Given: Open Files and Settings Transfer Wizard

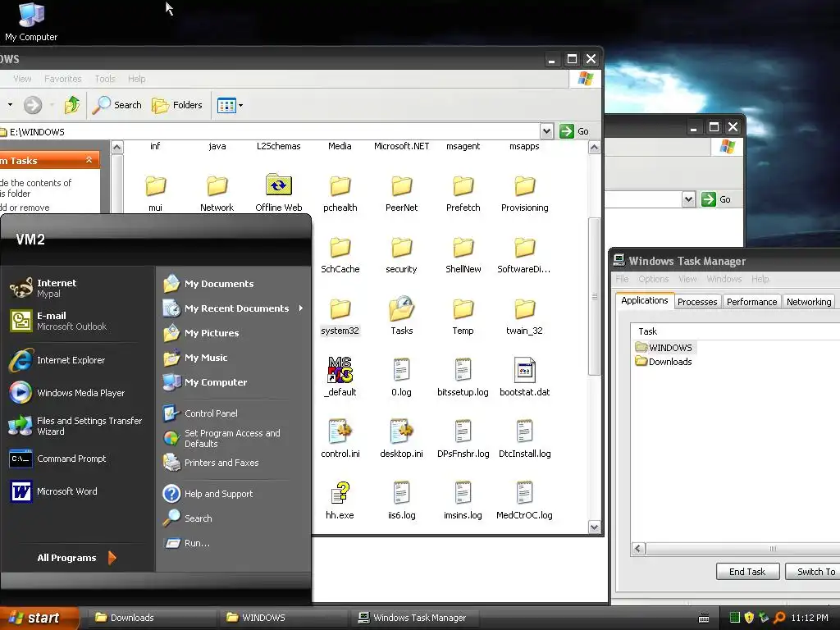Looking at the screenshot, I should [x=76, y=426].
